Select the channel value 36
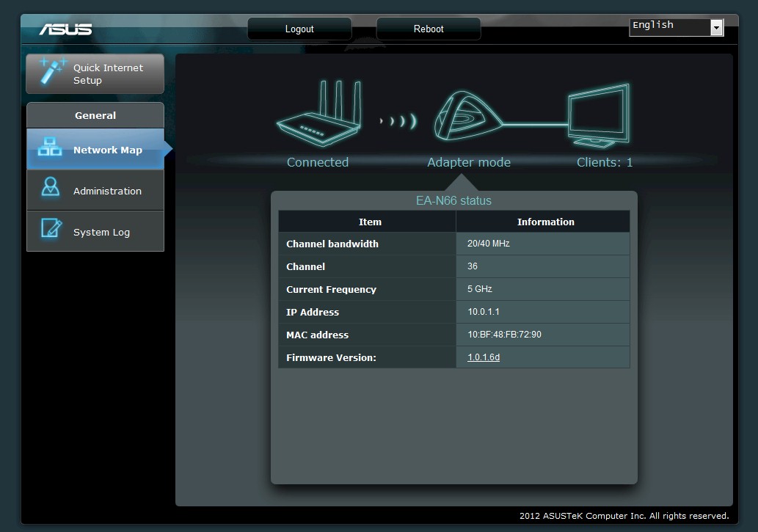This screenshot has height=532, width=758. (473, 266)
